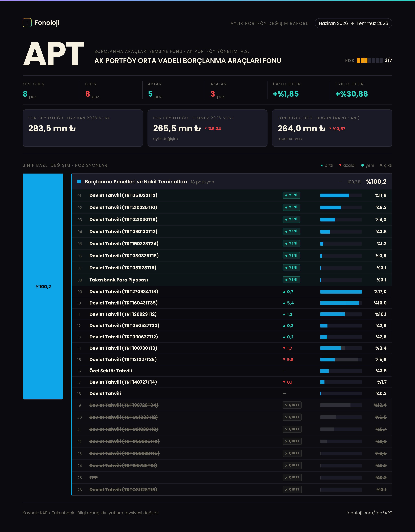Viewport: 415px width, 532px height.
Task: Open the Haziran 2026 fund size card 283,5 mn ₺
Action: [83, 128]
